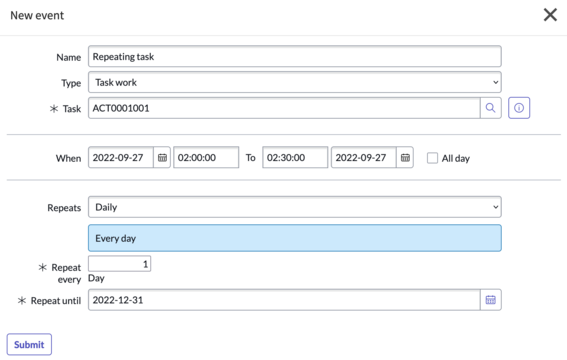Click start time field 02:00:00

(x=206, y=158)
